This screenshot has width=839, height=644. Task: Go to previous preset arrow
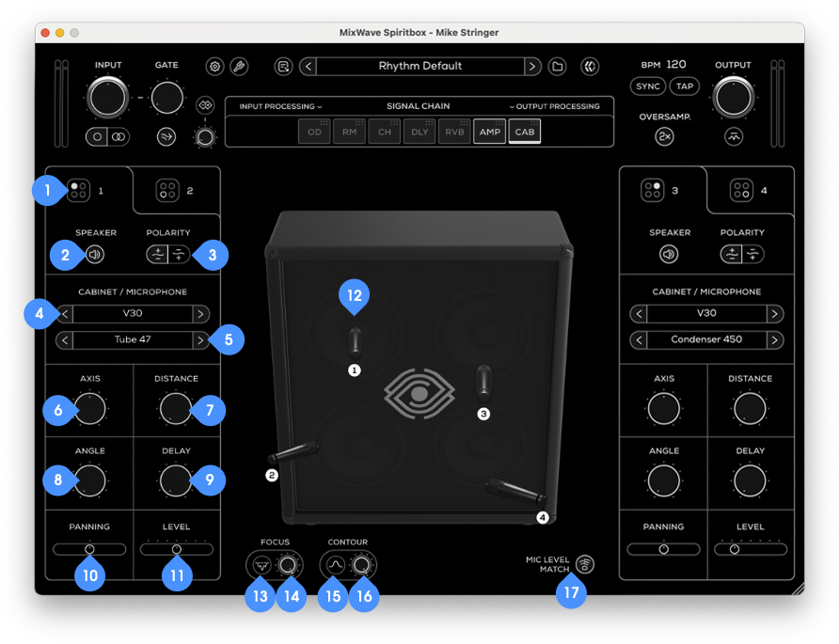tap(309, 67)
